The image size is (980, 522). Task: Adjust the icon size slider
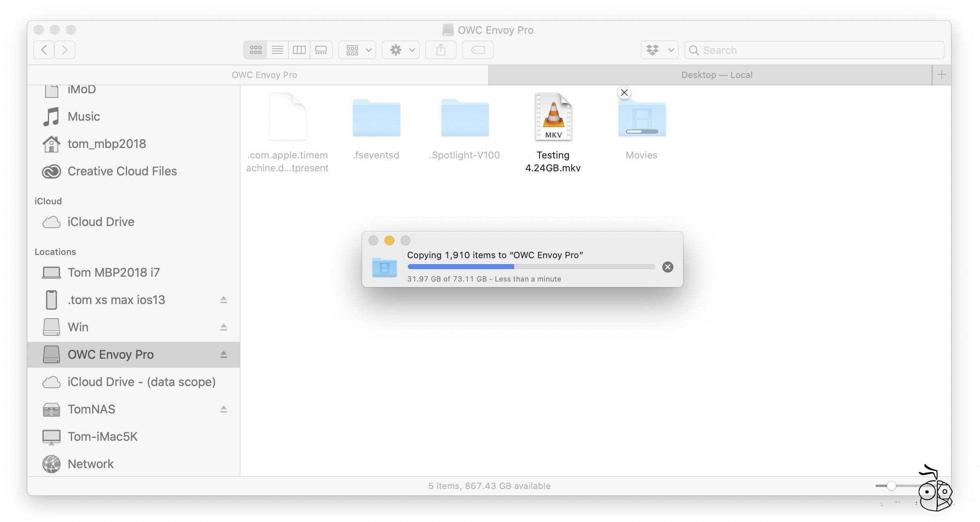click(x=892, y=485)
